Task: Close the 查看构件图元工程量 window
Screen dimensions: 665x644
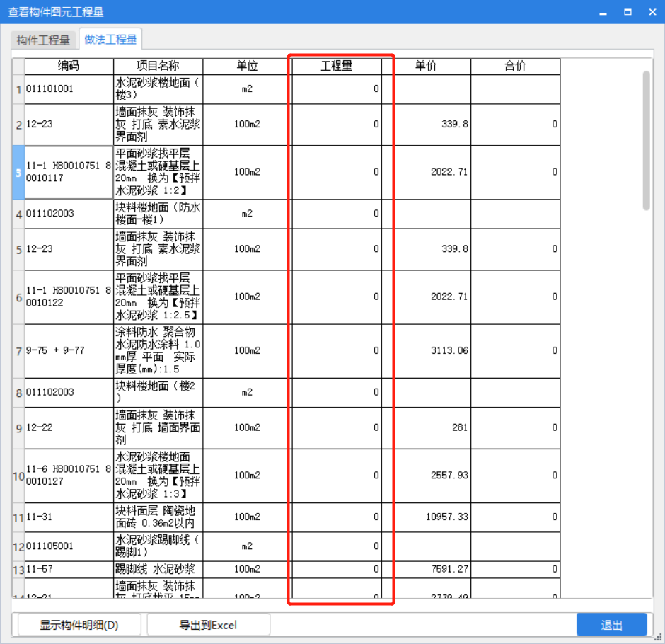Action: click(653, 12)
